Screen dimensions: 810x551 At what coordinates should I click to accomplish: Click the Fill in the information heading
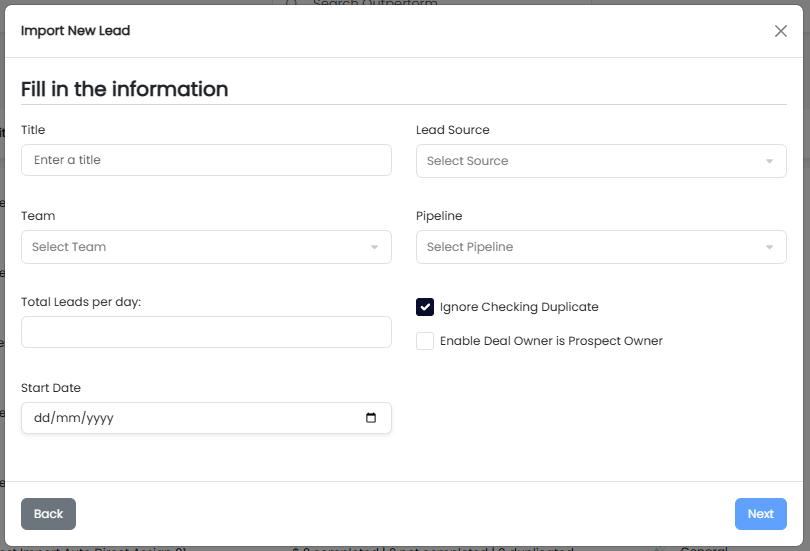pos(124,89)
